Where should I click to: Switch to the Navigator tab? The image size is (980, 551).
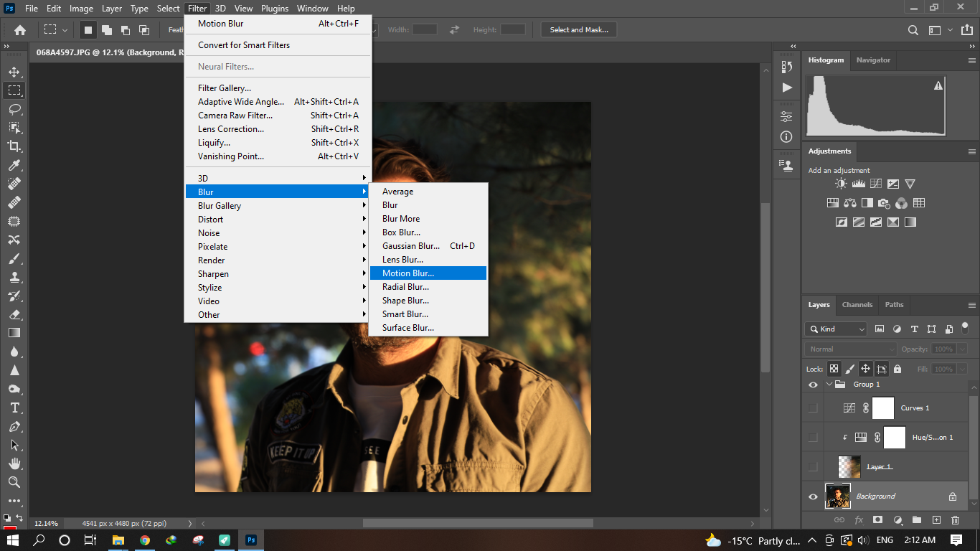[873, 60]
